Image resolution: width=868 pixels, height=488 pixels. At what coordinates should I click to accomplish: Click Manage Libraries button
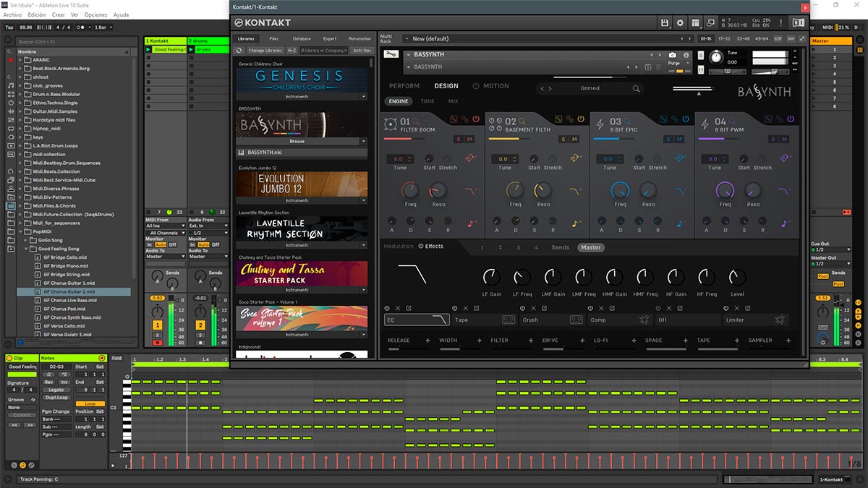265,51
